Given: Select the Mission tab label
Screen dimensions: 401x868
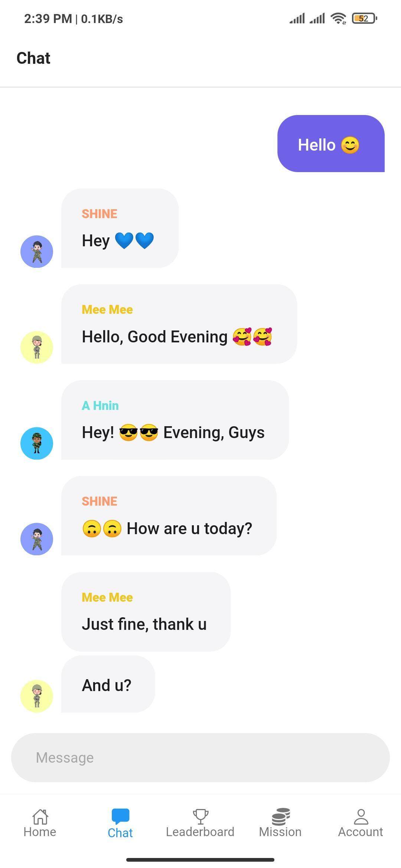Looking at the screenshot, I should pos(280,832).
